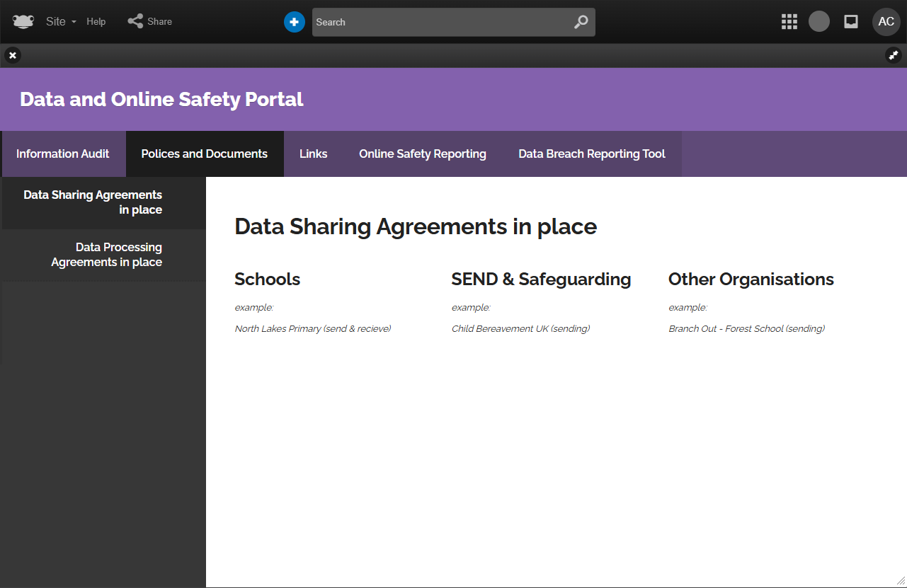Viewport: 907px width, 588px height.
Task: Click the Help menu item
Action: [96, 22]
